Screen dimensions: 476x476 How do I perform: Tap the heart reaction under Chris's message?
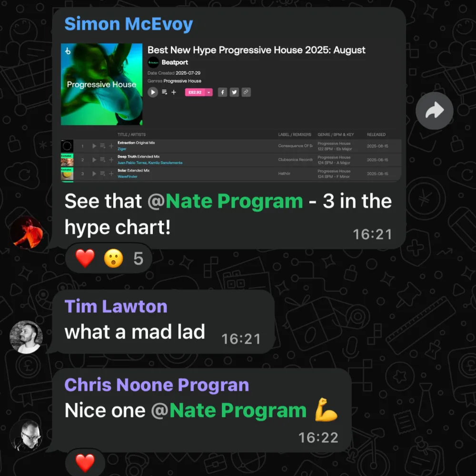(x=85, y=463)
